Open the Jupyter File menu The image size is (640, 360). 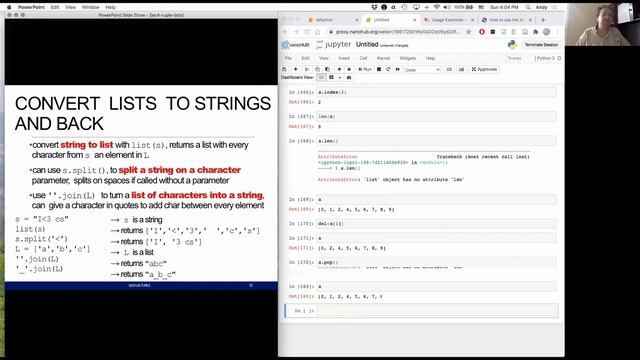288,58
